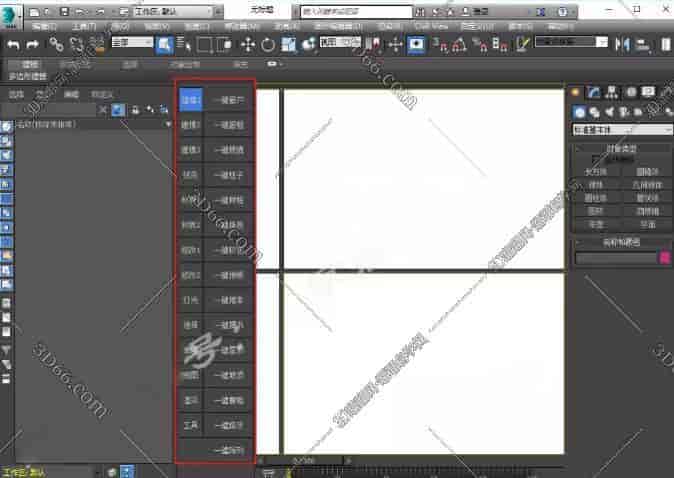Viewport: 674px width, 478px height.
Task: Click the pink object color swatch
Action: click(664, 258)
